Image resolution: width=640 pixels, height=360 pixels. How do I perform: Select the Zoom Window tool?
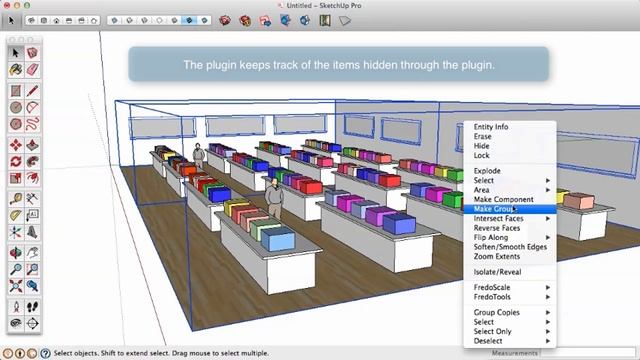click(x=32, y=270)
